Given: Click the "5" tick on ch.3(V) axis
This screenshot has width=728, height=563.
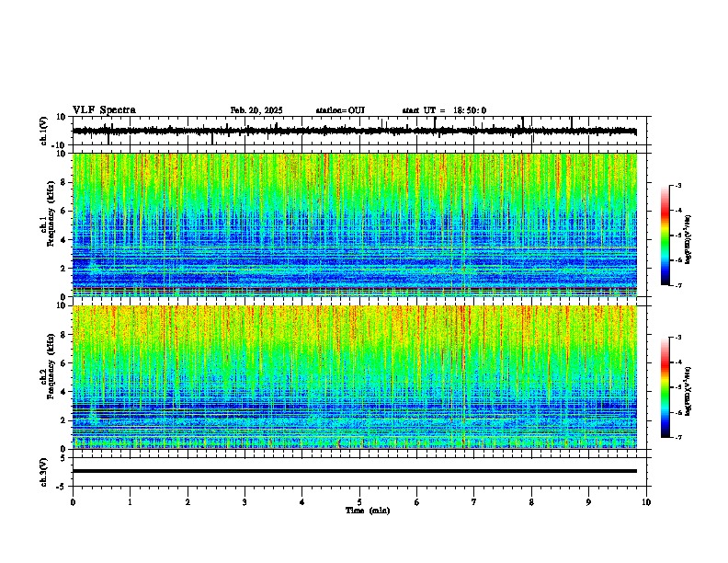Looking at the screenshot, I should pos(64,458).
